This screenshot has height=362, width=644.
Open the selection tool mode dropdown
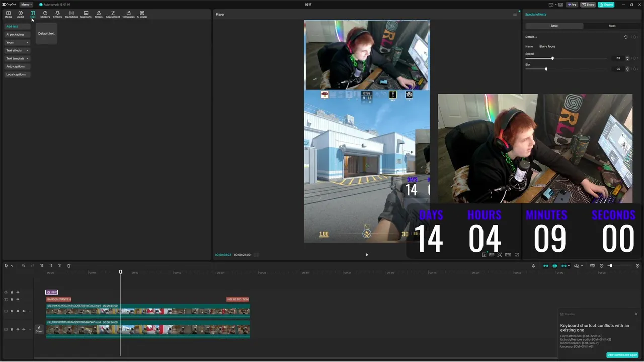[x=12, y=266]
